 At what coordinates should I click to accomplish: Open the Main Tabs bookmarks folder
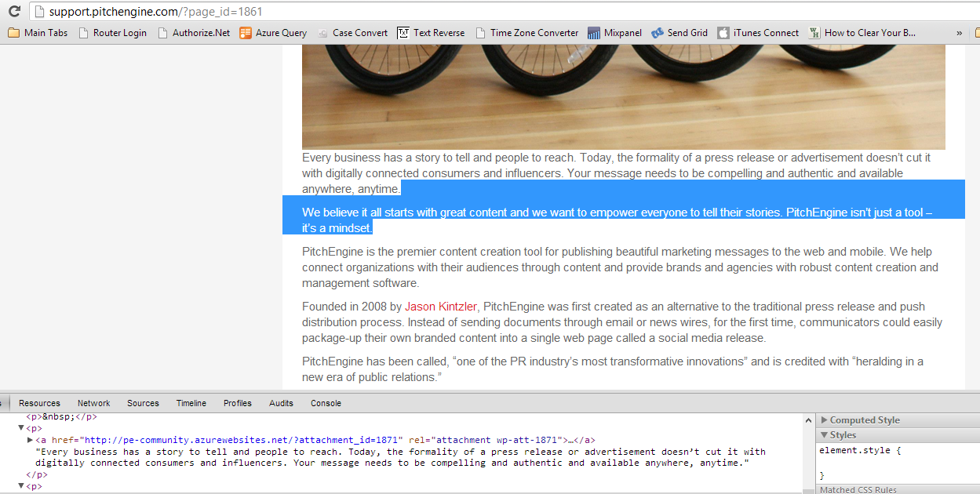click(38, 33)
